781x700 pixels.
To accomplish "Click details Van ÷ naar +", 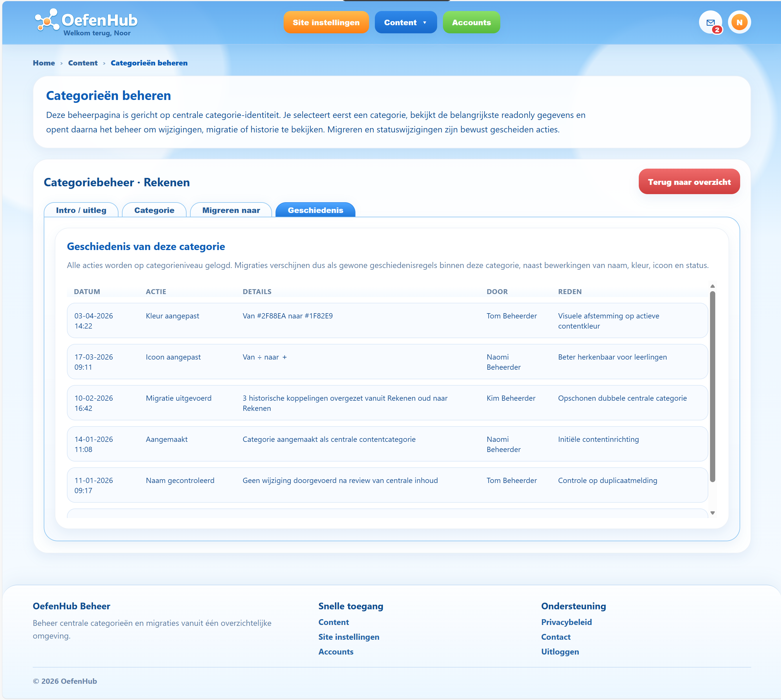I will coord(264,357).
